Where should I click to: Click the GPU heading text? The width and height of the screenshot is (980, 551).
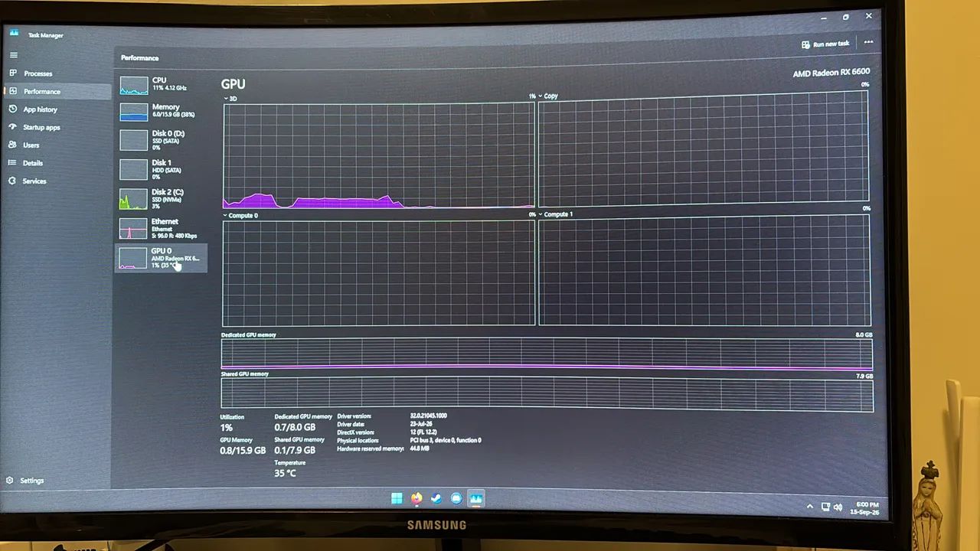(x=233, y=84)
